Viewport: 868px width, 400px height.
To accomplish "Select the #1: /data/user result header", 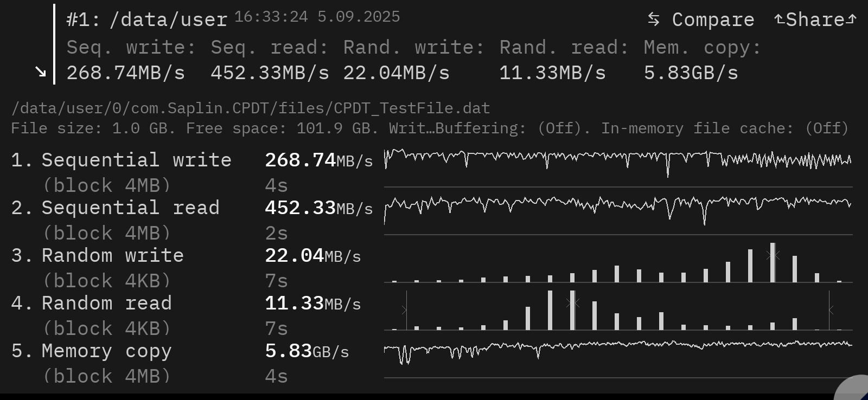I will point(146,20).
